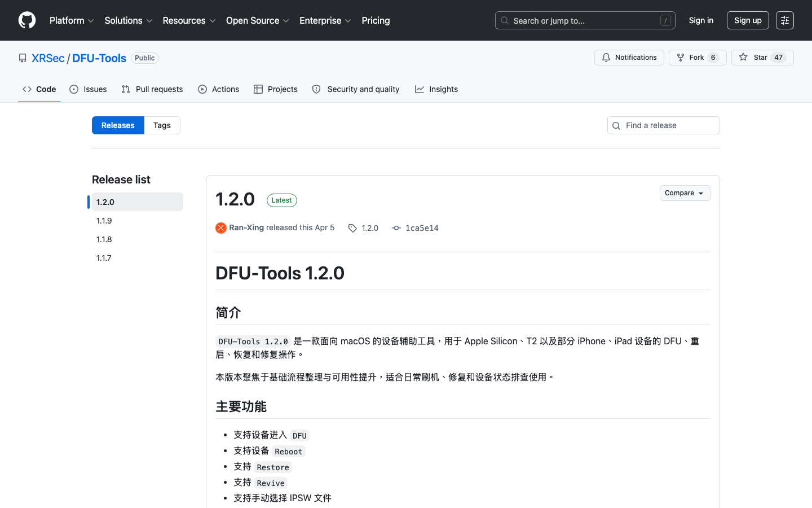Focus the Find a release field

coord(664,125)
